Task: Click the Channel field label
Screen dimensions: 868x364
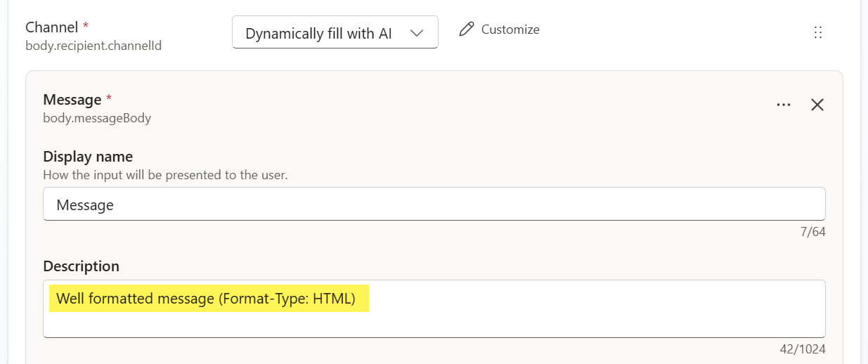Action: click(x=51, y=27)
